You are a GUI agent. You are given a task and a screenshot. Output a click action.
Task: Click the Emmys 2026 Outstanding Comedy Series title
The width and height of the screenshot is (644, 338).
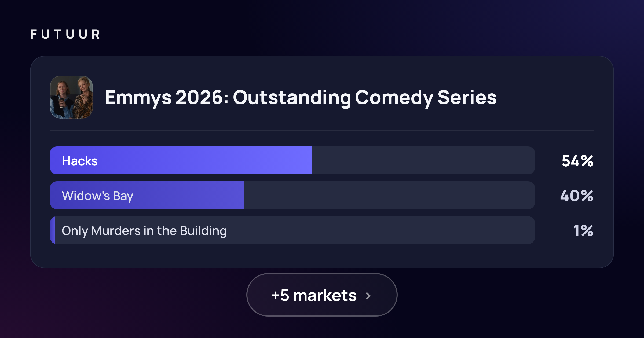pyautogui.click(x=301, y=98)
